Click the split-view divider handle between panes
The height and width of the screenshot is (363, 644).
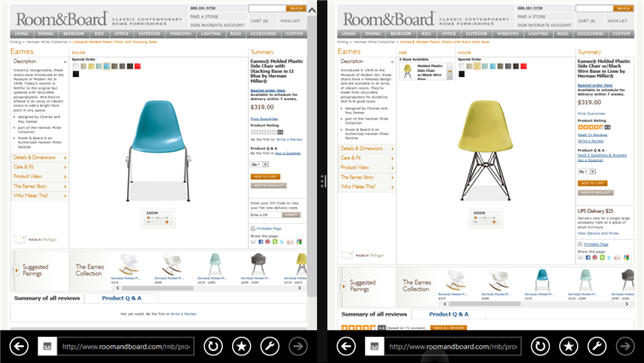(323, 181)
